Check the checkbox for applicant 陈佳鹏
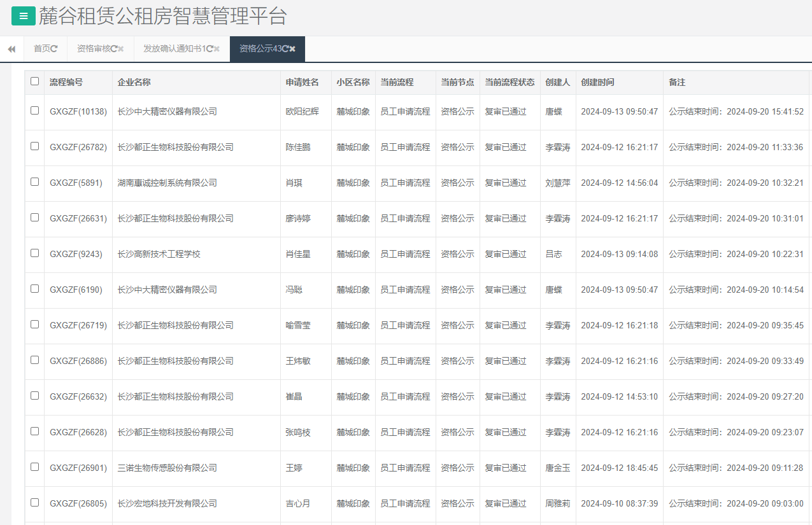The height and width of the screenshot is (525, 812). point(34,147)
